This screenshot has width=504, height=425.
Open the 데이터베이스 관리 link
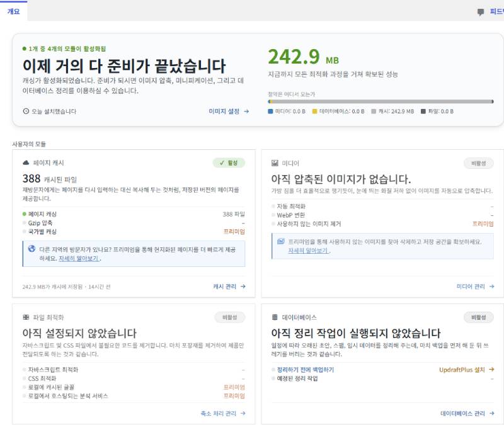[x=462, y=414]
